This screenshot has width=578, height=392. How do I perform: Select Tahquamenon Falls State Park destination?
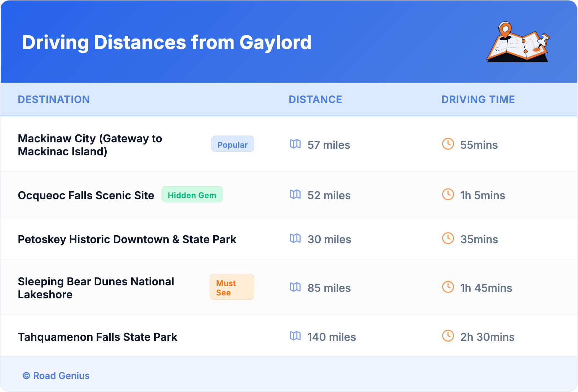click(x=98, y=337)
